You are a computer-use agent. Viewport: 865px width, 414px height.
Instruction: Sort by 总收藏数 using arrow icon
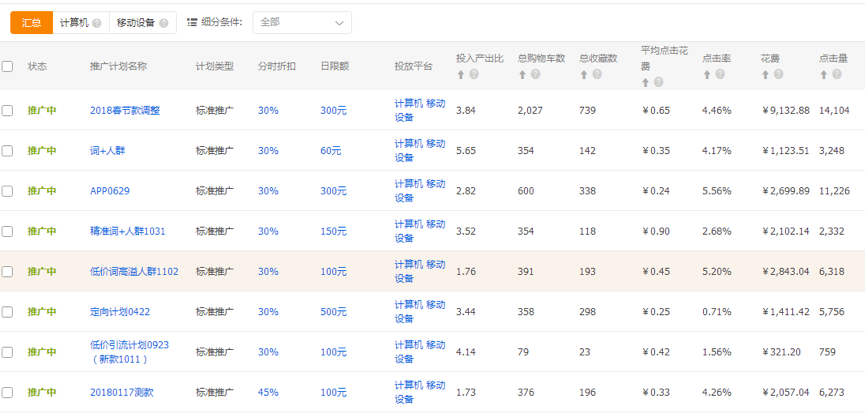(x=585, y=75)
